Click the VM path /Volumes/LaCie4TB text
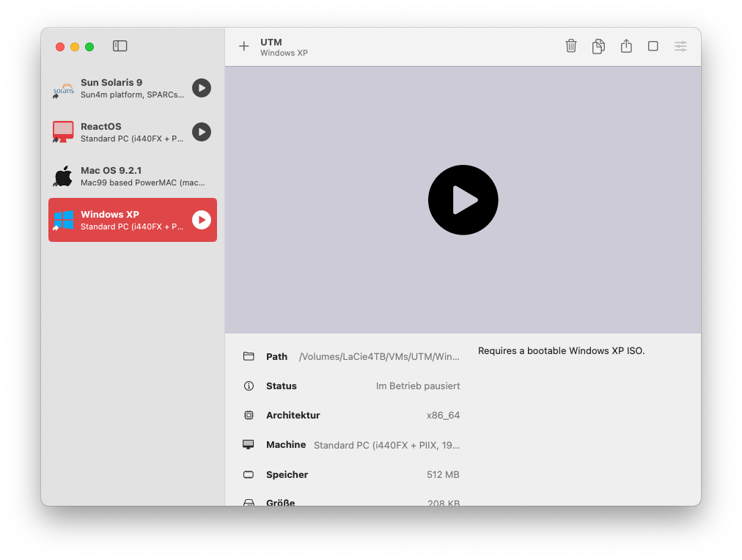Screen dimensions: 742x560 click(x=379, y=357)
